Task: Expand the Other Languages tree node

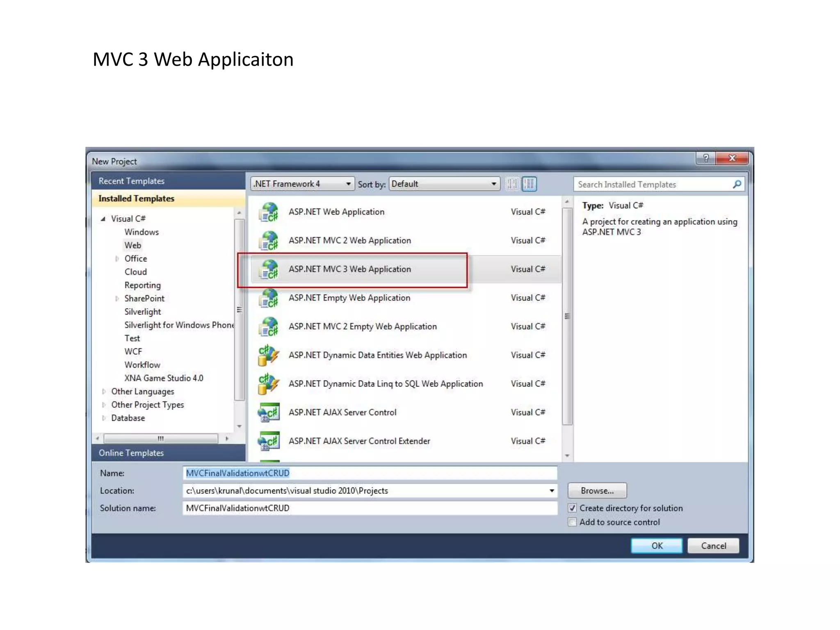Action: 104,392
